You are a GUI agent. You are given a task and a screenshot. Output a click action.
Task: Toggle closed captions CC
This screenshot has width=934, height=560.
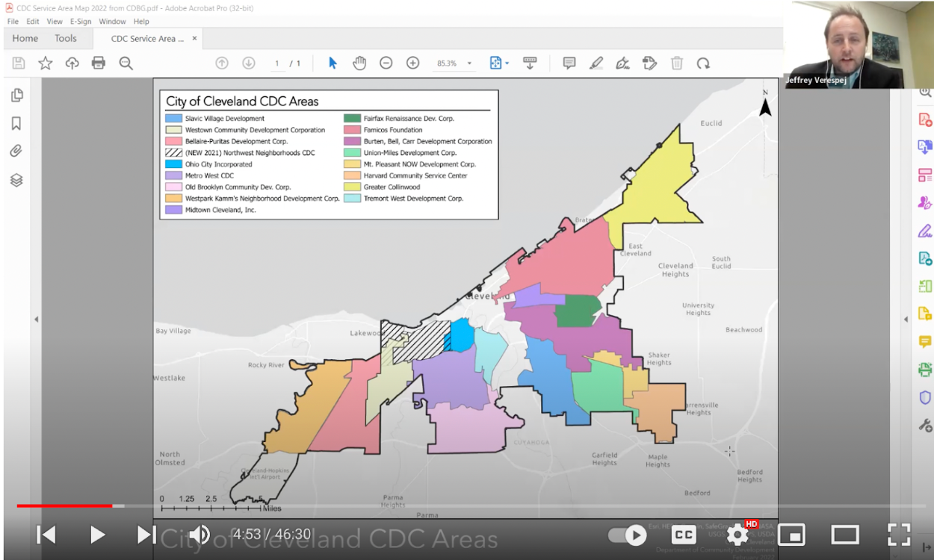point(683,535)
